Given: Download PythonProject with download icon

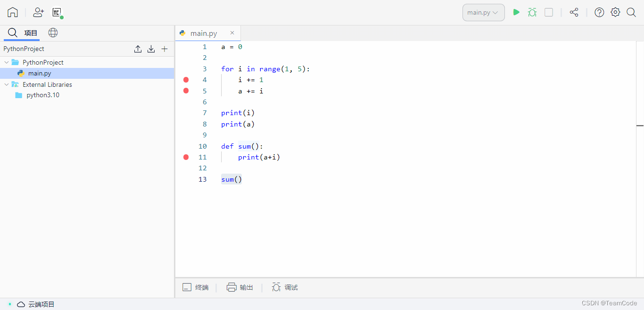Looking at the screenshot, I should 151,49.
